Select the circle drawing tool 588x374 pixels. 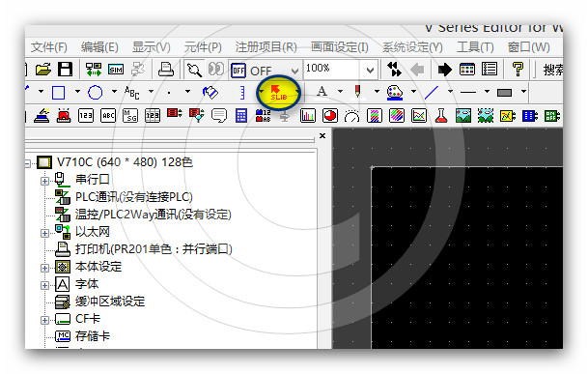pyautogui.click(x=95, y=93)
